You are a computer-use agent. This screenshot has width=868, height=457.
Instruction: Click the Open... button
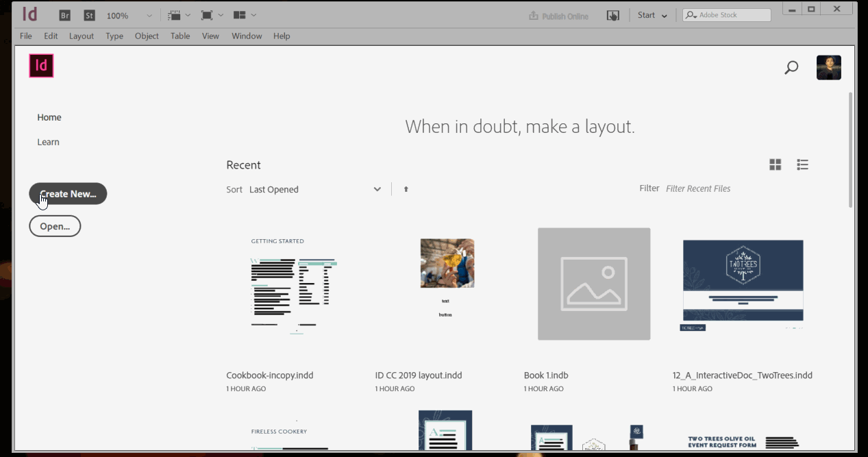[x=55, y=226]
